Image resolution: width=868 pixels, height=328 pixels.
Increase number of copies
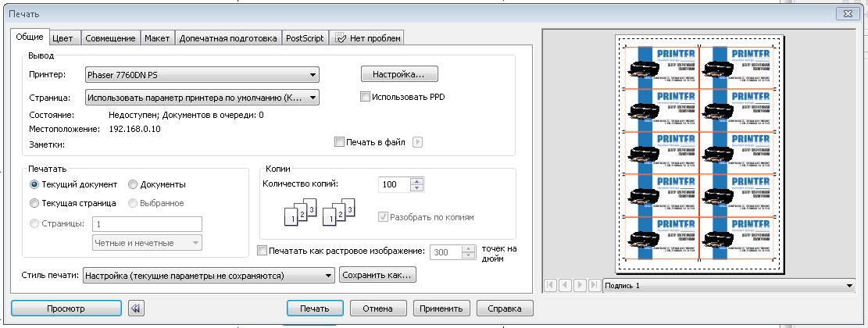point(417,181)
